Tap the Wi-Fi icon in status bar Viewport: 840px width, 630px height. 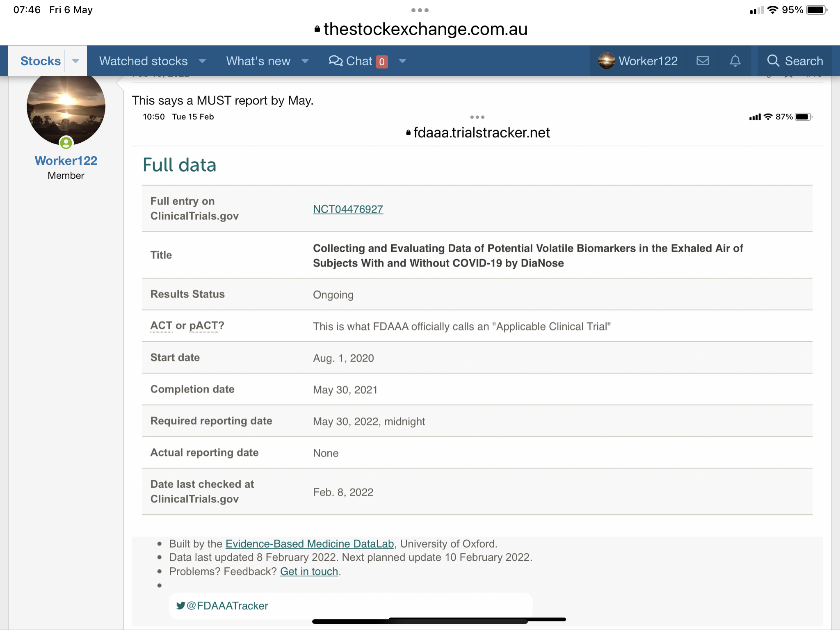click(773, 10)
